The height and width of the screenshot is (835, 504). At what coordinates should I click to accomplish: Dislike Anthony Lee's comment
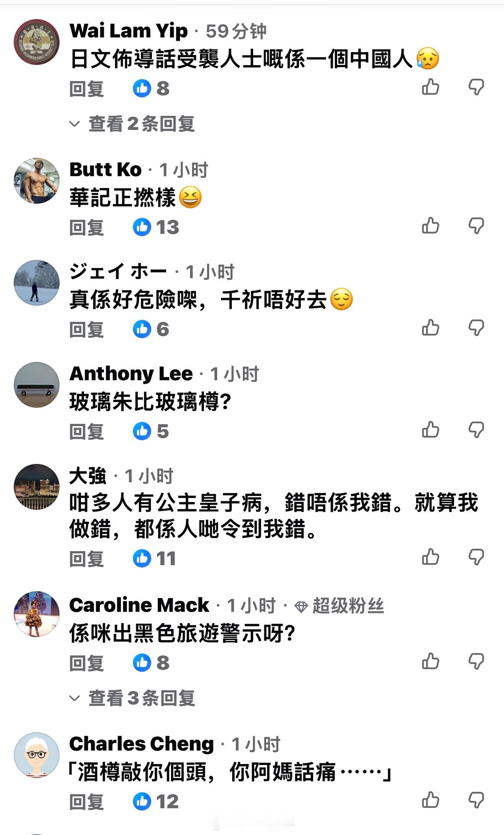click(476, 430)
